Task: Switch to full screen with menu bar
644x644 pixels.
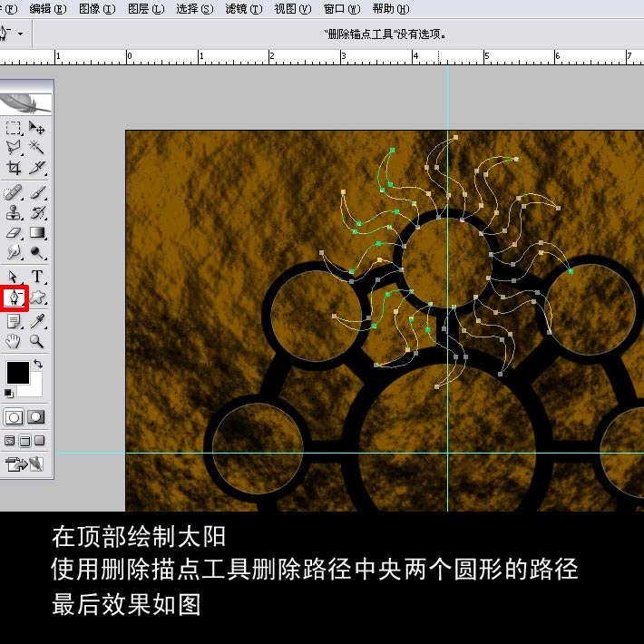Action: pyautogui.click(x=24, y=441)
